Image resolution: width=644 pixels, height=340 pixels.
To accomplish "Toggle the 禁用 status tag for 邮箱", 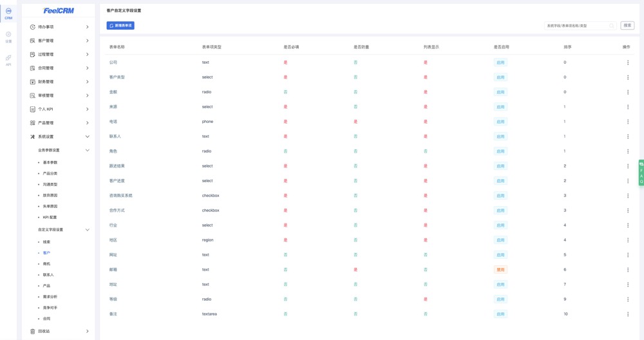I will 500,270.
